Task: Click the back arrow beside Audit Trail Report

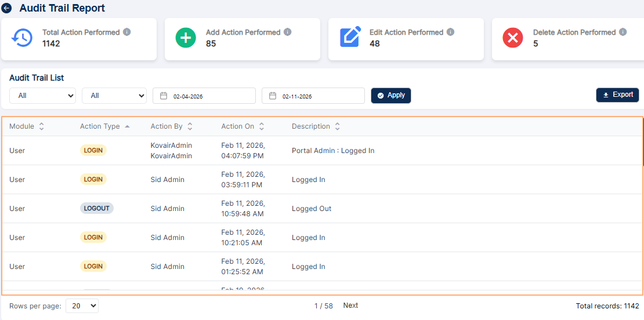Action: click(x=7, y=9)
